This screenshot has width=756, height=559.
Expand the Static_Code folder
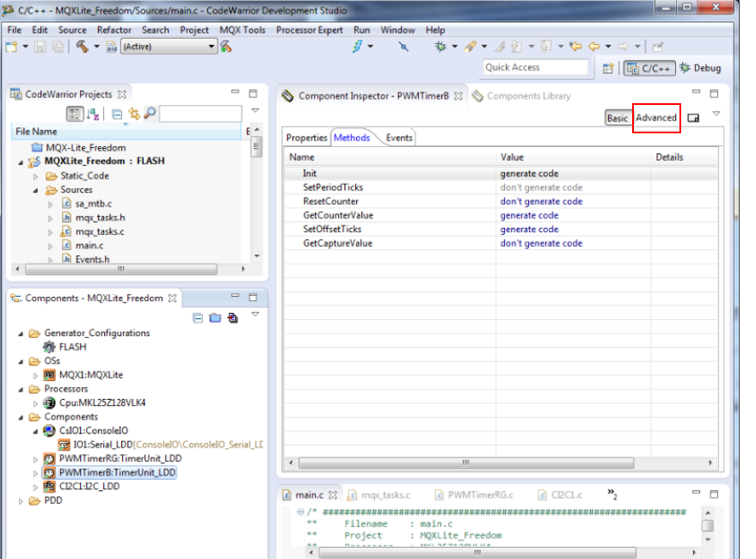35,176
